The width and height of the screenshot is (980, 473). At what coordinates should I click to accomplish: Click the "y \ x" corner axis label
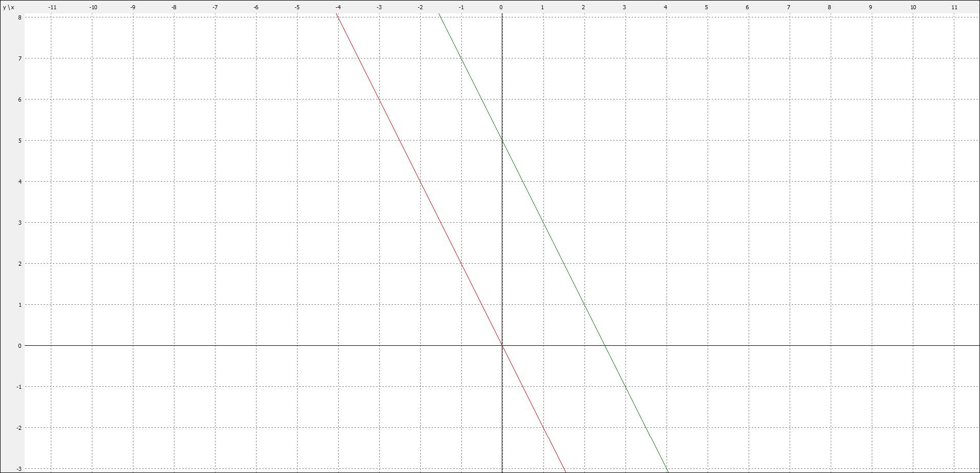(x=9, y=7)
